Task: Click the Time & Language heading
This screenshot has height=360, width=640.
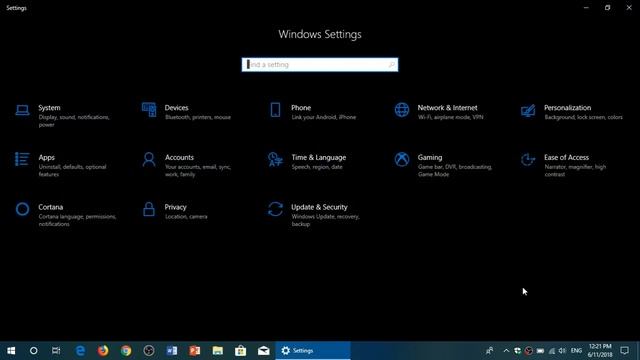Action: pyautogui.click(x=318, y=158)
